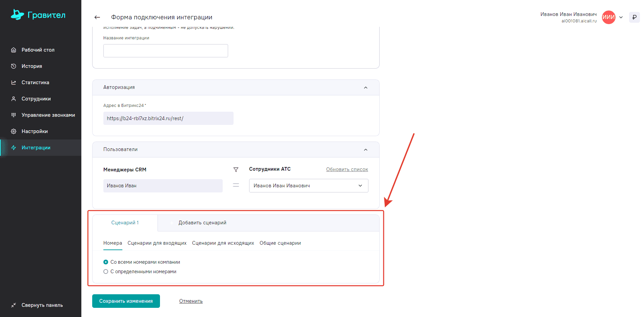Image resolution: width=644 pixels, height=317 pixels.
Task: Switch to Сценарии для входящих tab
Action: coord(157,243)
